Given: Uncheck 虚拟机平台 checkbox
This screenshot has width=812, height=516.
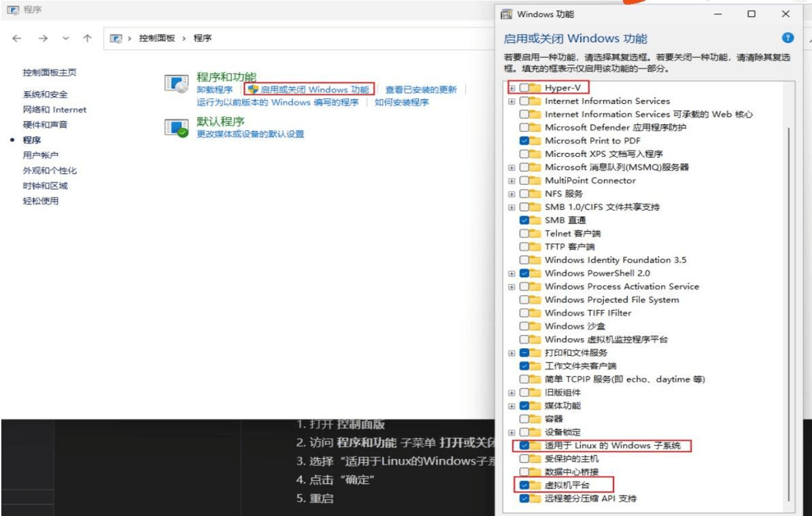Looking at the screenshot, I should [x=524, y=485].
